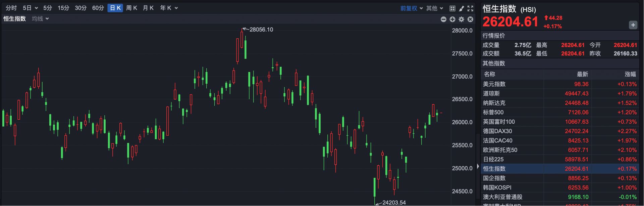Open indicator settings gear icon
Screen dimensions: 644x206
click(x=462, y=19)
